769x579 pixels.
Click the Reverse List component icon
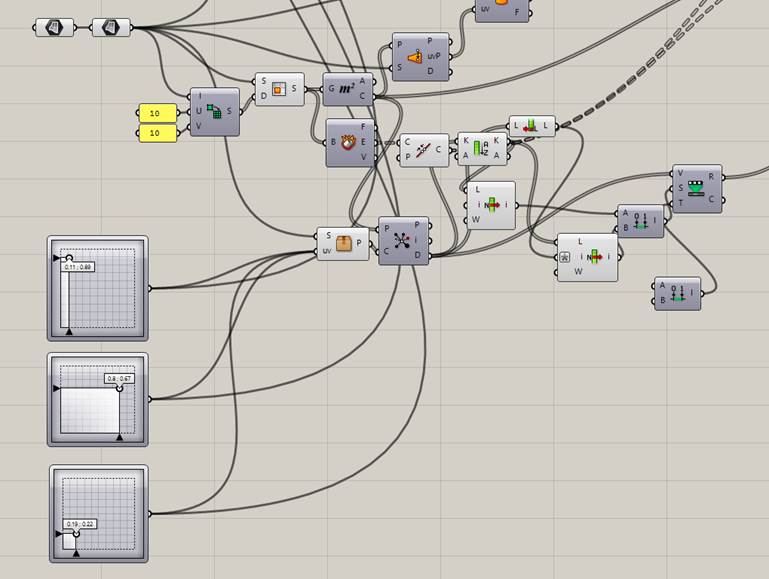[531, 126]
